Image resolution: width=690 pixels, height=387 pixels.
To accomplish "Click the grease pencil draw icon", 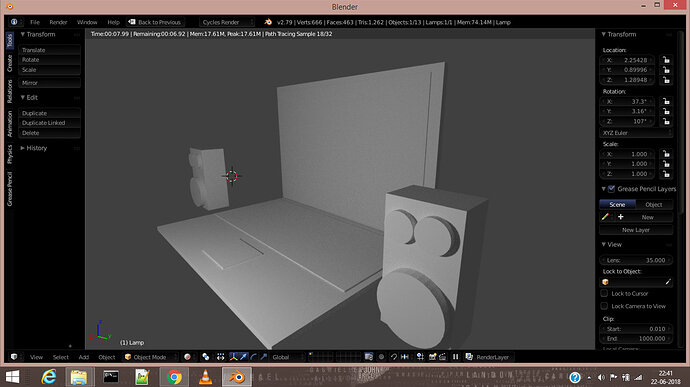I will click(x=606, y=217).
